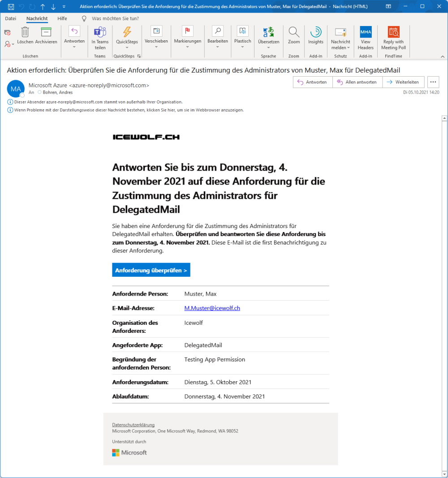The width and height of the screenshot is (448, 478).
Task: Open View Headers MHA add-in
Action: (x=366, y=38)
